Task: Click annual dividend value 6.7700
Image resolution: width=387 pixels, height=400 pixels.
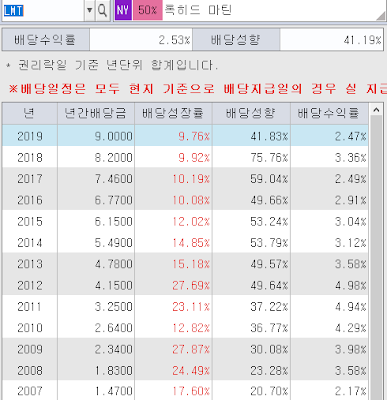Action: (x=114, y=200)
